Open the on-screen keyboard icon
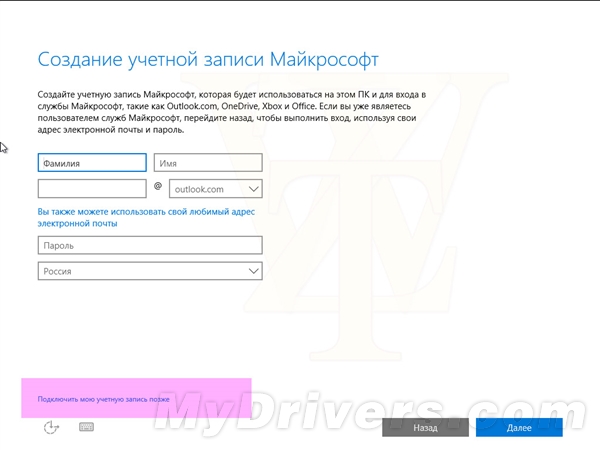The height and width of the screenshot is (450, 600). pyautogui.click(x=86, y=427)
